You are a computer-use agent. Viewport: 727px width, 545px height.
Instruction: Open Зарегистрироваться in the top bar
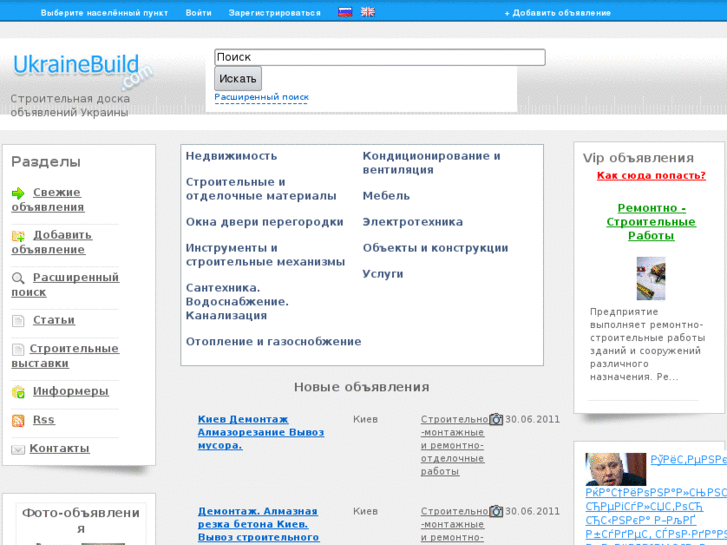point(274,13)
